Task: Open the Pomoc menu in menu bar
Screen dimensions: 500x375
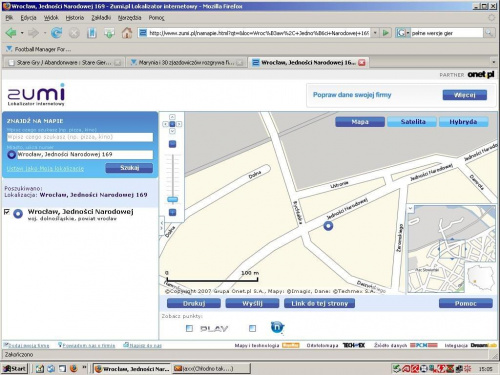Action: click(x=156, y=18)
